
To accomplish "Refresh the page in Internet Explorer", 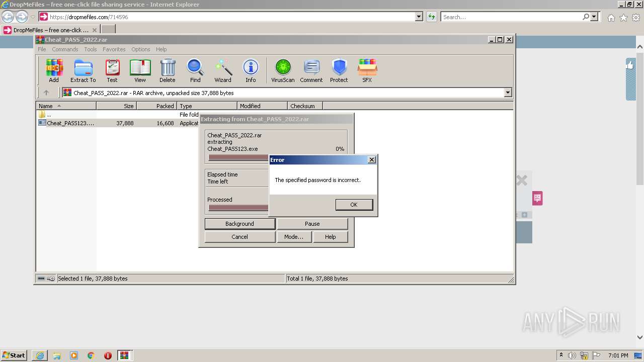I will [x=431, y=17].
